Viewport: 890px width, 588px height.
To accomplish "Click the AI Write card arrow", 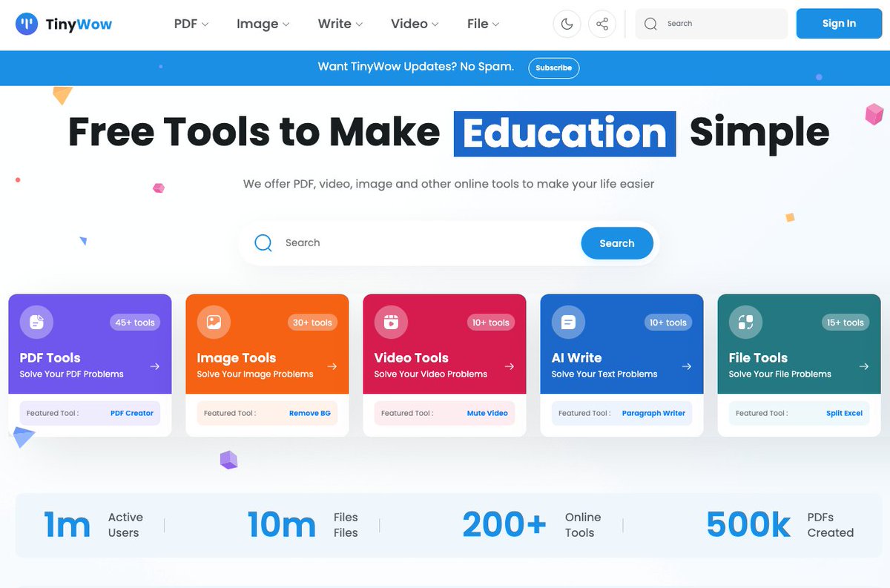I will (x=687, y=366).
